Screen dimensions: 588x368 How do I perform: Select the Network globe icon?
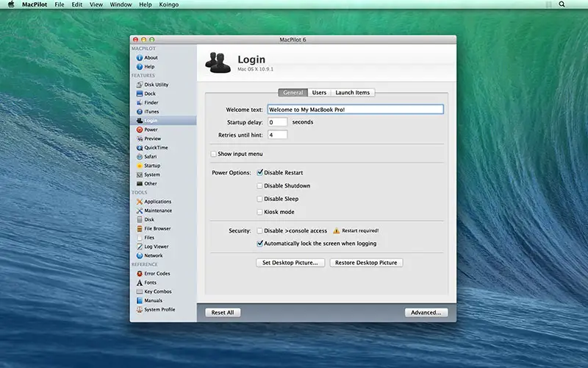pyautogui.click(x=140, y=255)
